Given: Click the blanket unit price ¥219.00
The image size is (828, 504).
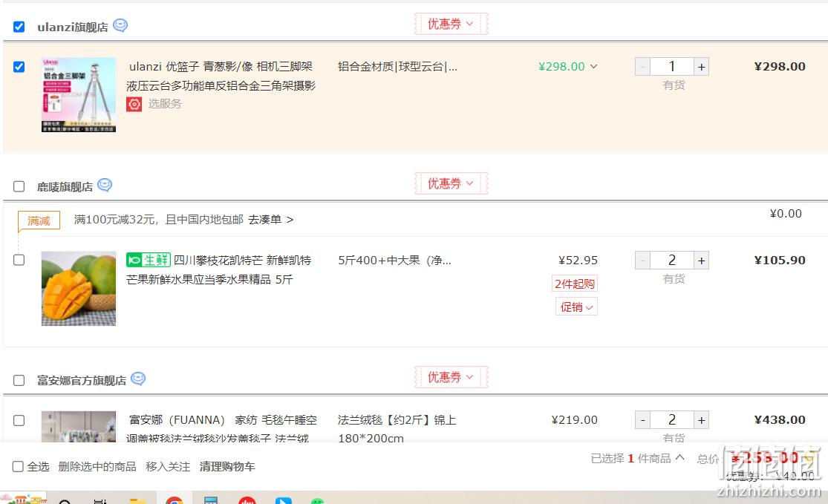Looking at the screenshot, I should click(x=575, y=420).
